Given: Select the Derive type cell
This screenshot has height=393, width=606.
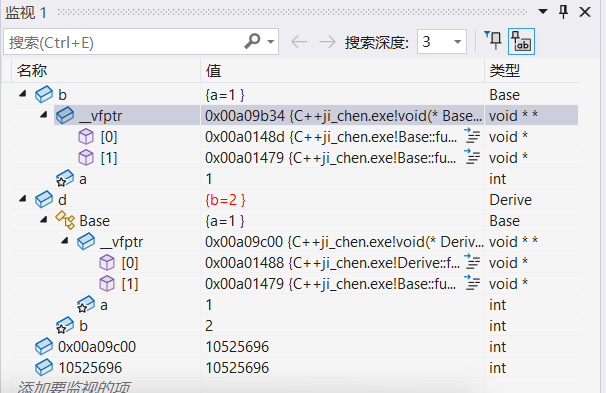Looking at the screenshot, I should [511, 200].
